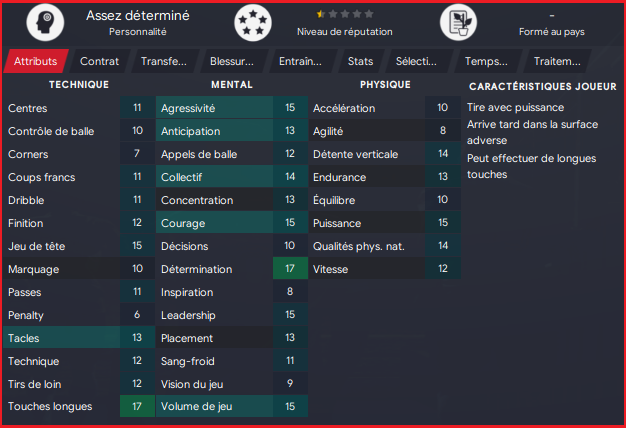Image resolution: width=626 pixels, height=428 pixels.
Task: Open the Stats tab
Action: [x=360, y=61]
